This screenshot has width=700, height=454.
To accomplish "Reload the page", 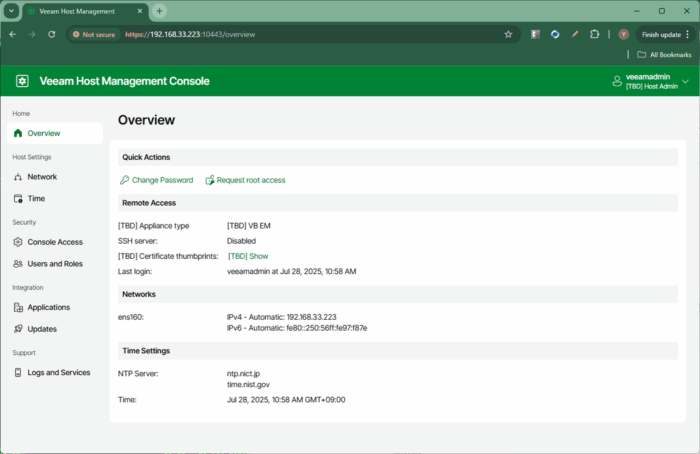I will [x=52, y=34].
